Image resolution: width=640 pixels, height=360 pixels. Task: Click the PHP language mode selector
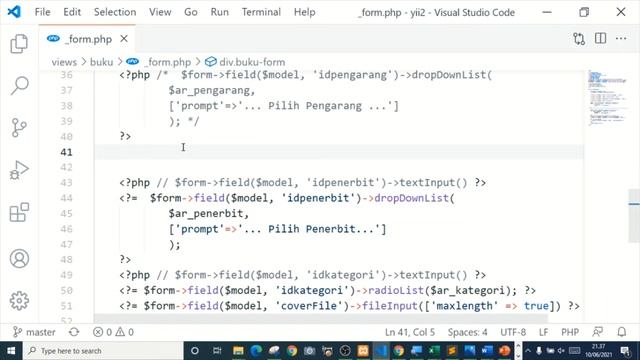570,332
